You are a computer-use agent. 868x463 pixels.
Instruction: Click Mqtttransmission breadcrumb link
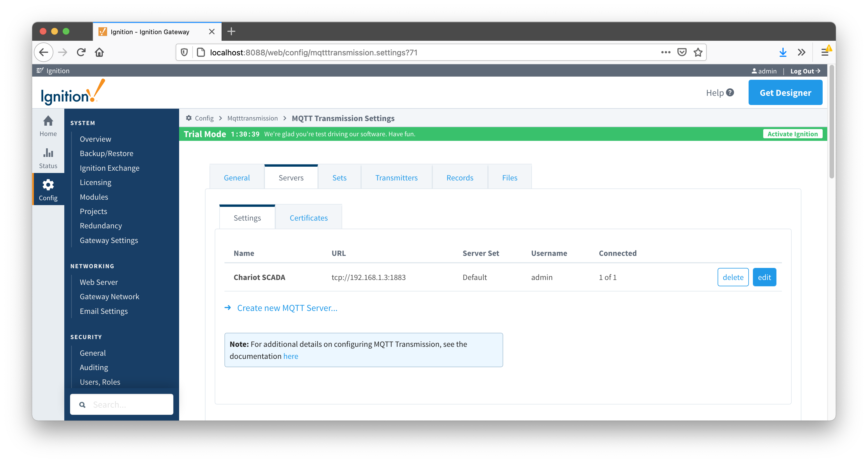coord(252,118)
